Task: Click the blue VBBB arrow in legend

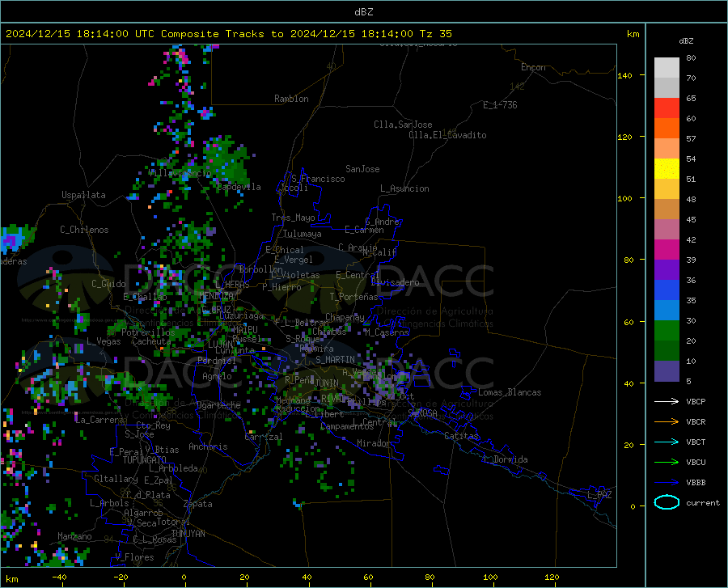Action: click(667, 483)
